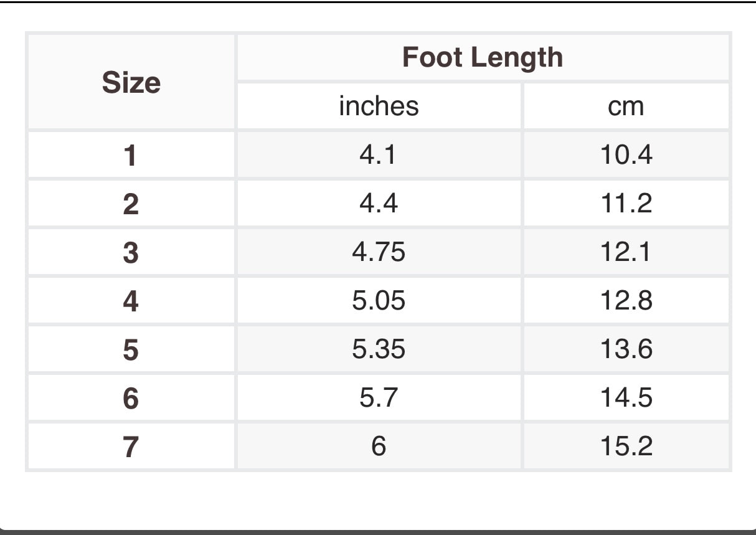Screen dimensions: 756x535
Task: Select the 4.1 inches cell
Action: tap(379, 154)
